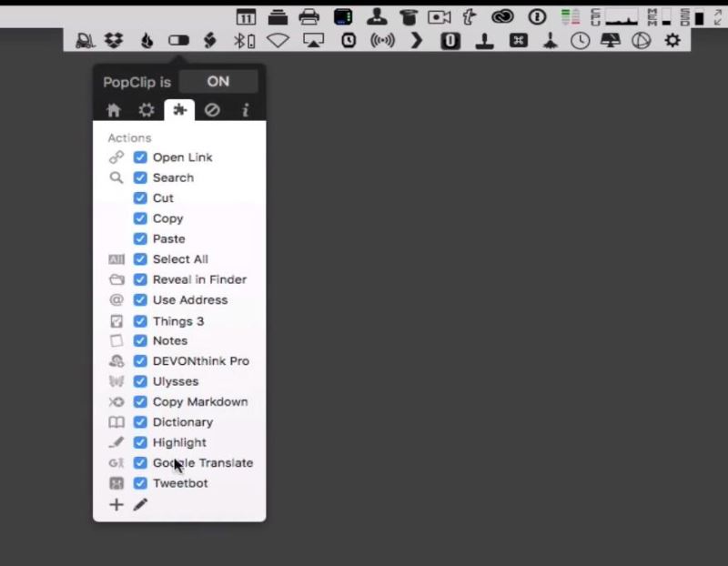
Task: Open the Dropbox menu bar icon
Action: click(x=114, y=41)
